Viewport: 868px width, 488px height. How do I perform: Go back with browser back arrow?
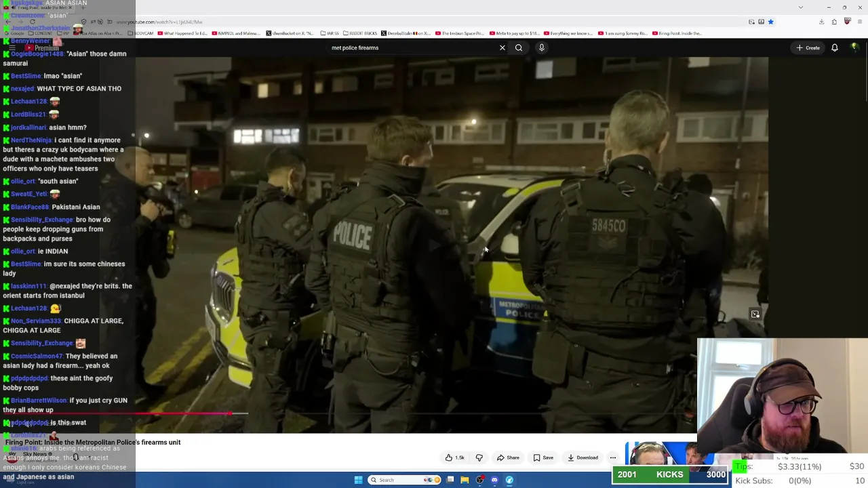8,22
